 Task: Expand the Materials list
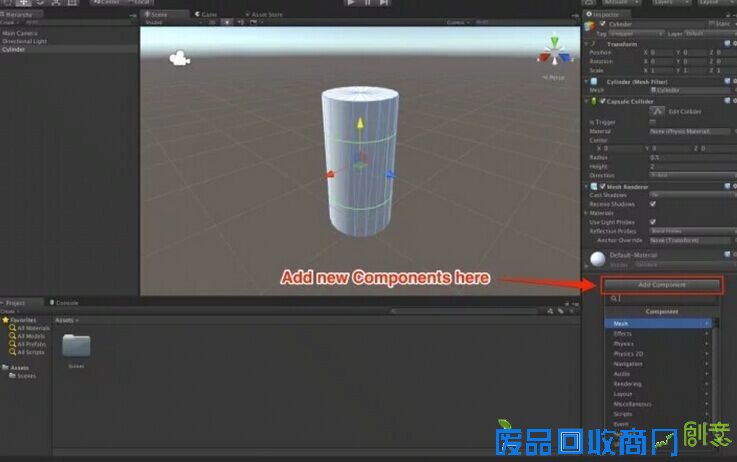(587, 213)
